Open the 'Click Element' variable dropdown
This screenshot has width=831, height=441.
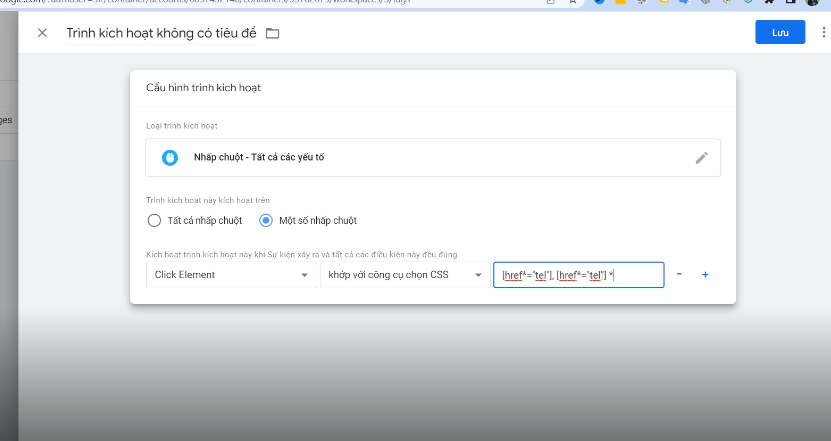232,275
